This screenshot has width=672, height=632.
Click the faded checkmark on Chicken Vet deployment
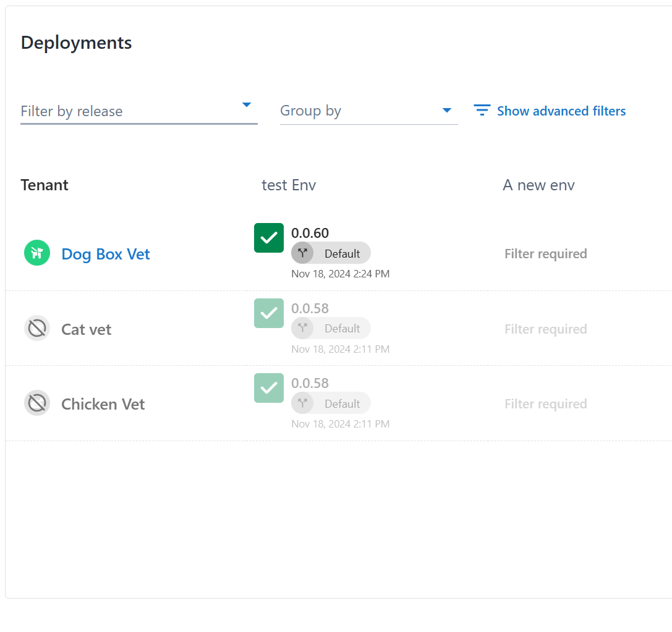point(268,388)
